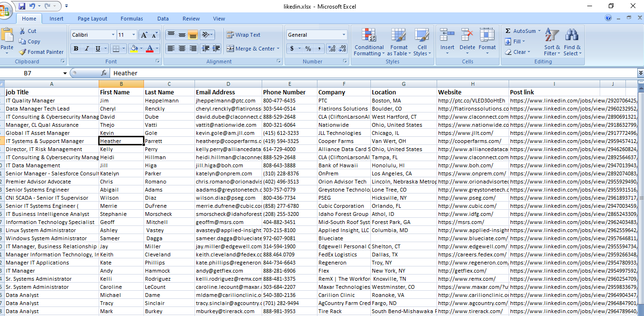
Task: Open Font dialog launcher
Action: pyautogui.click(x=158, y=61)
